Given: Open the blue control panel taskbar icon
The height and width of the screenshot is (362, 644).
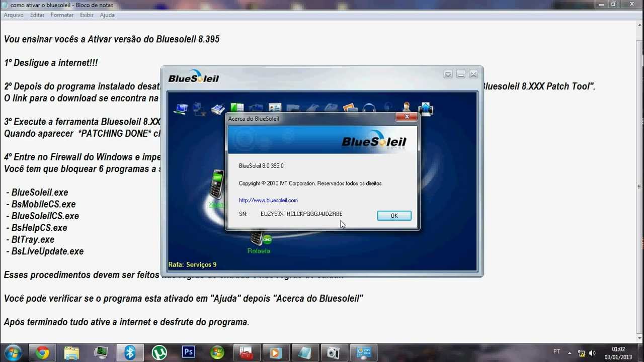Looking at the screenshot, I should pos(363,352).
